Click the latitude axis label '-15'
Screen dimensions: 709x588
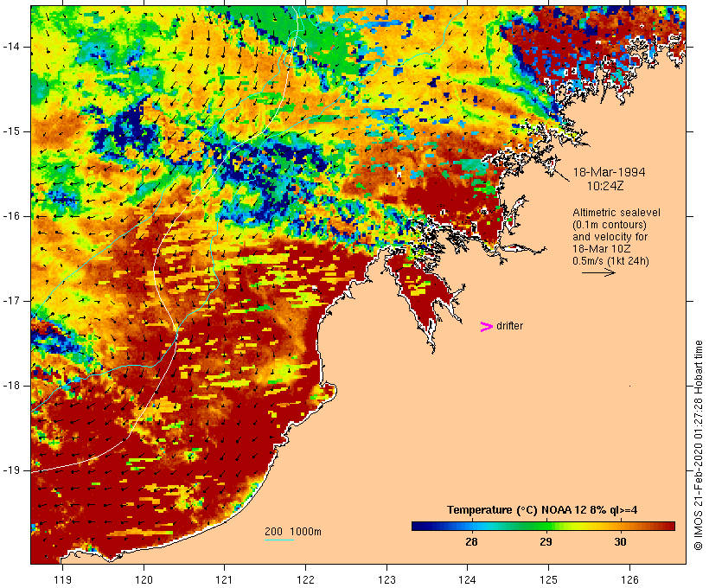(11, 131)
